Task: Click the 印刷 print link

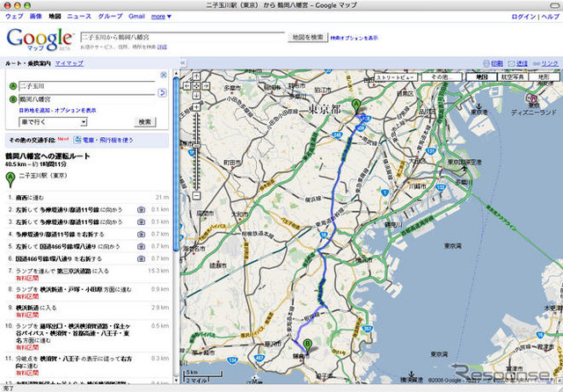Action: [x=497, y=63]
